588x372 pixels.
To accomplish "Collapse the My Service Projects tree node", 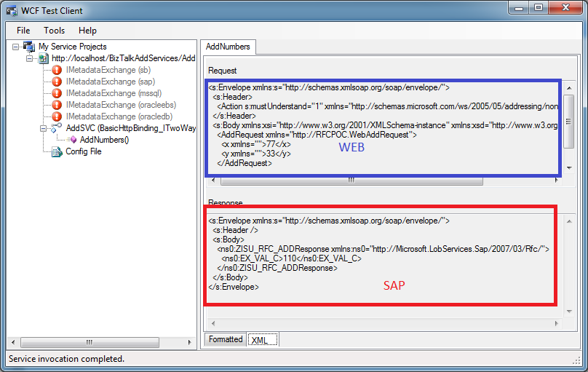I will (16, 47).
